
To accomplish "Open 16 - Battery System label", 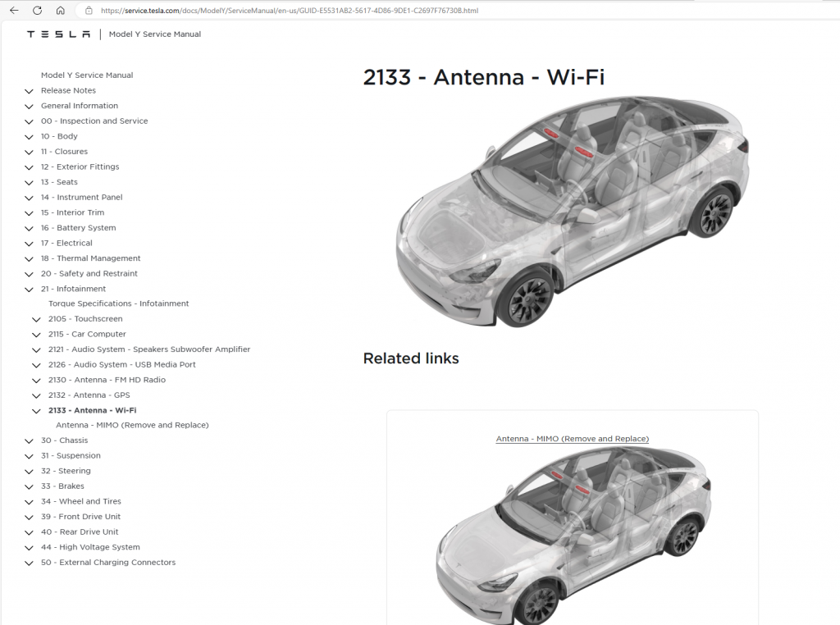I will [78, 228].
